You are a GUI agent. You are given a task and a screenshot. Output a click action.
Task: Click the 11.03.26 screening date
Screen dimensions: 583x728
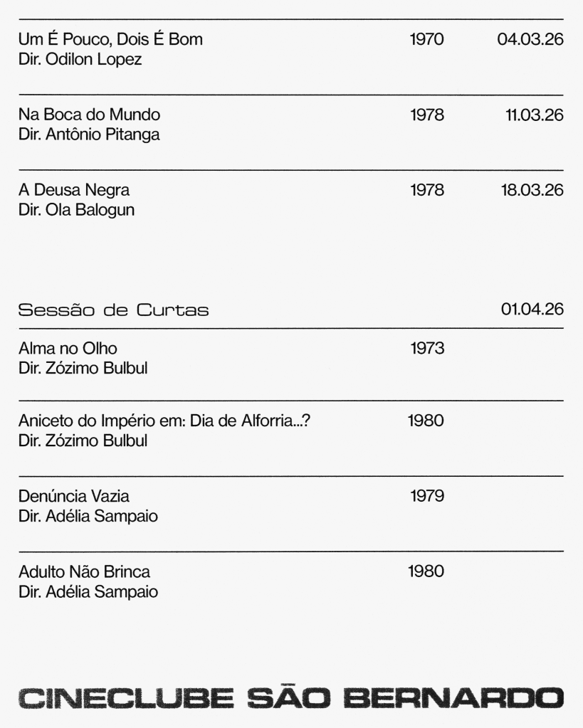(x=534, y=115)
